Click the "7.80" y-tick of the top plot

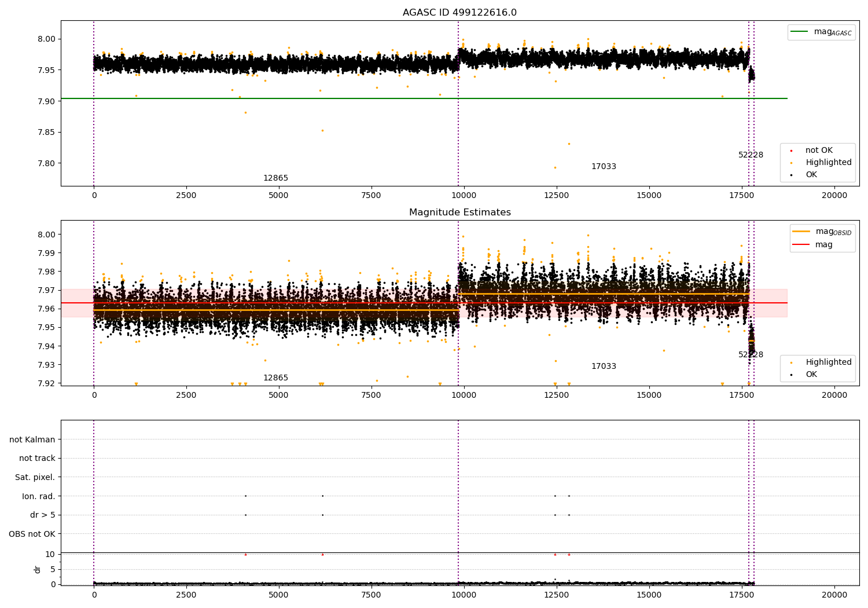(x=46, y=163)
